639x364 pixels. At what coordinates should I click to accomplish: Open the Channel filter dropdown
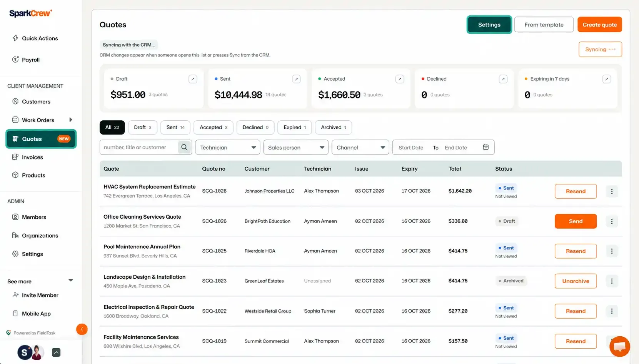[x=360, y=147]
